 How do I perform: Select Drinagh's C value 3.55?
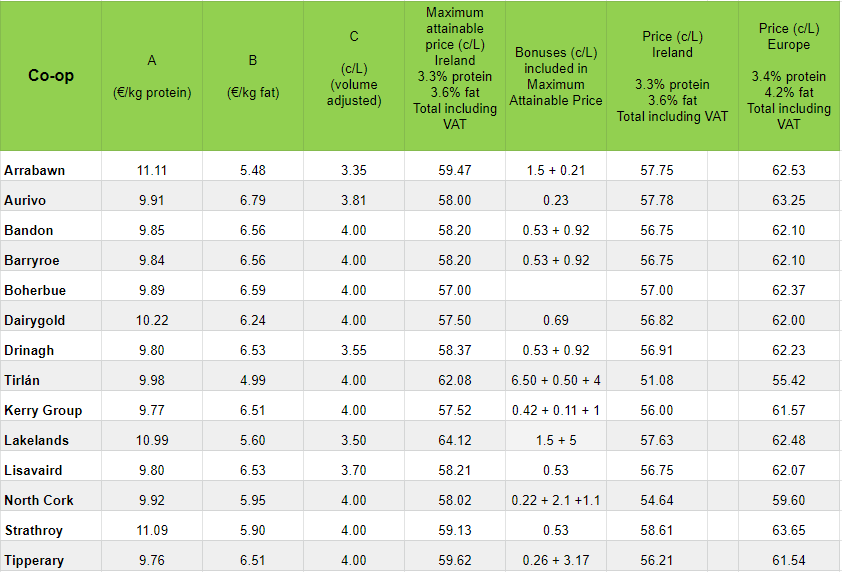(354, 351)
